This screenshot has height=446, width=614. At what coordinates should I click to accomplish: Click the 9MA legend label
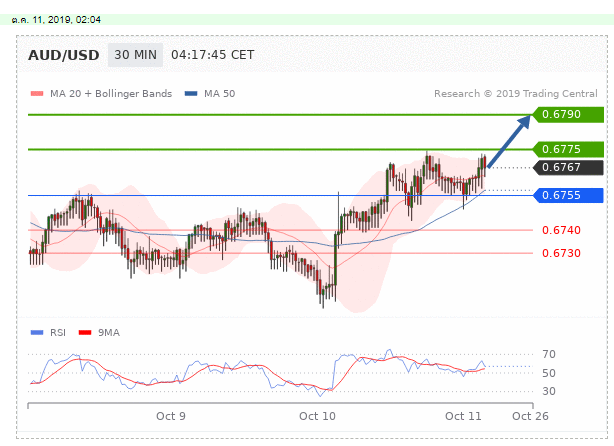[x=109, y=332]
